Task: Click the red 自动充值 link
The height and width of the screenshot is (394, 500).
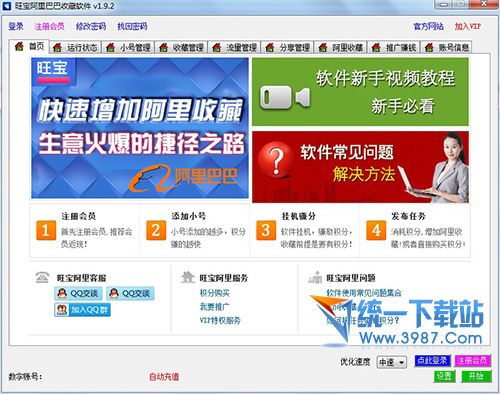Action: (x=164, y=377)
